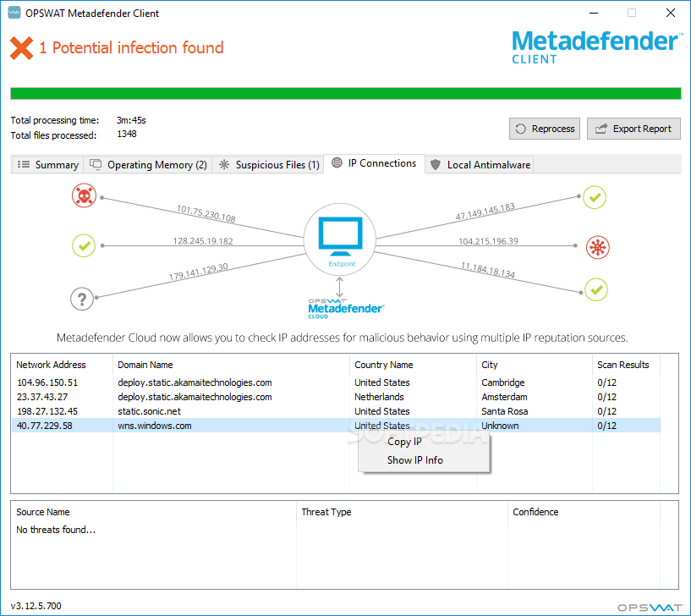
Task: Switch to the Local Antimalware tab
Action: (x=480, y=164)
